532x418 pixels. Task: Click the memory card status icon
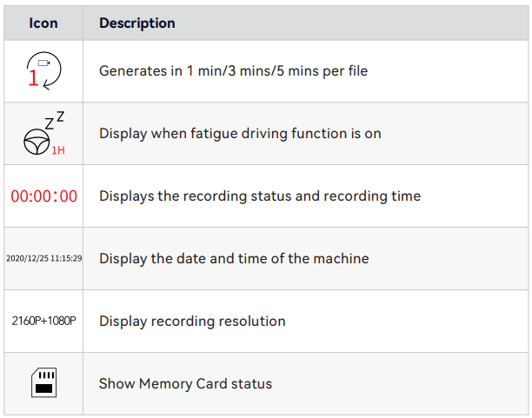pos(43,383)
